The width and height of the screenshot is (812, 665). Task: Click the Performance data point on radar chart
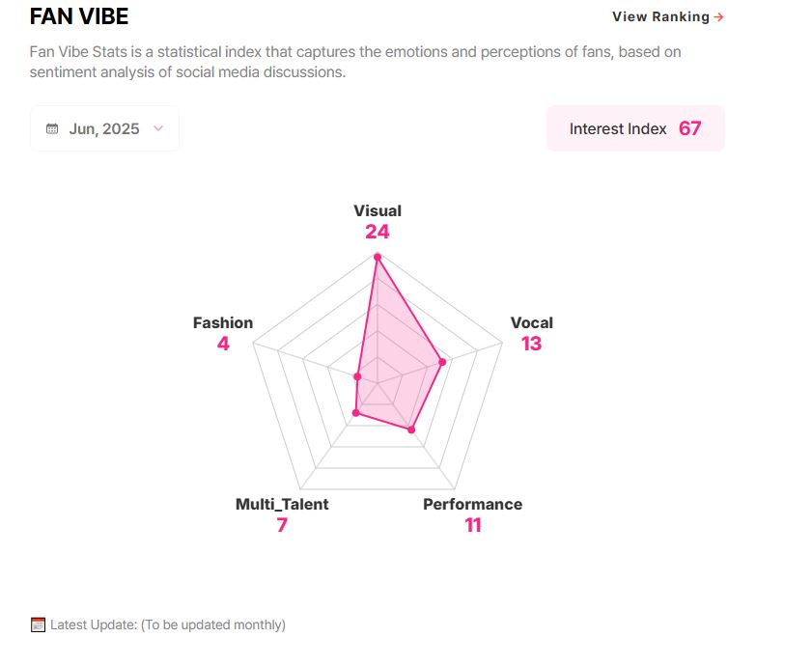pos(411,429)
